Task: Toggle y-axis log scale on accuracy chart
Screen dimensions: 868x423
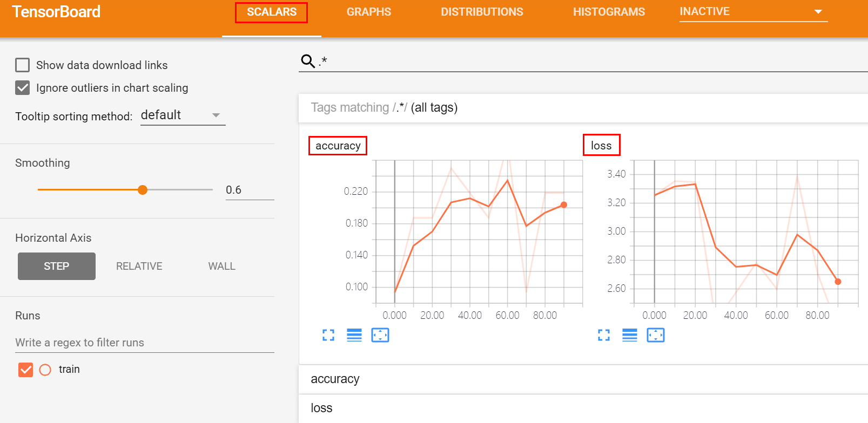Action: 354,335
